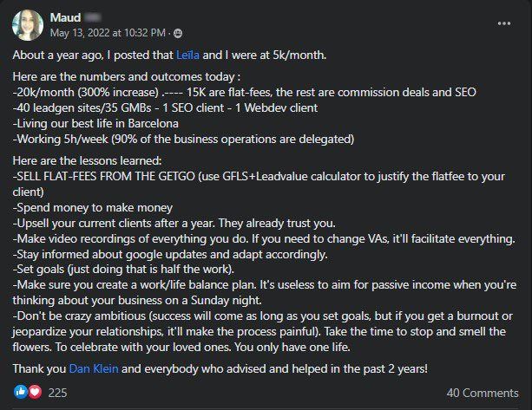Click the blue thumbs-up Like reaction icon

click(21, 392)
